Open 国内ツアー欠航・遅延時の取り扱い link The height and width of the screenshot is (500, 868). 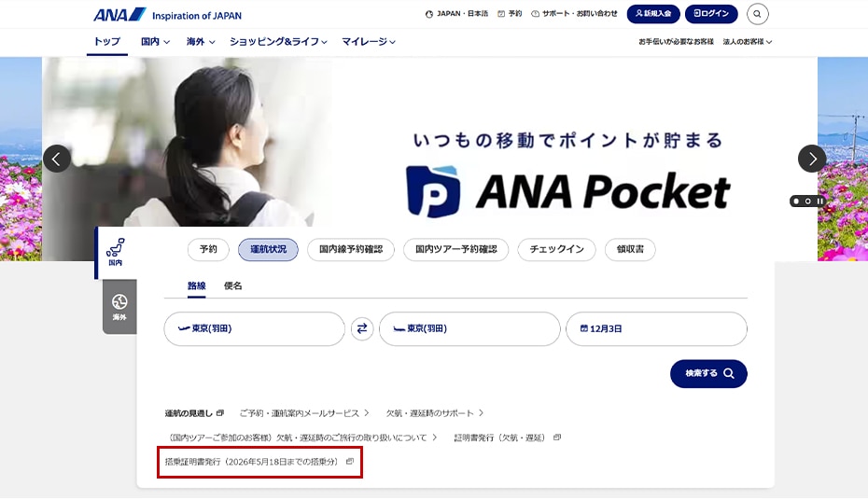[x=301, y=437]
